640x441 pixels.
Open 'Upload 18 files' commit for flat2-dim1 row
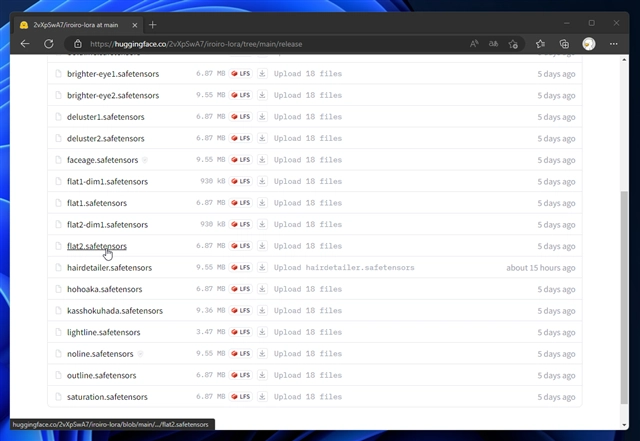coord(308,224)
